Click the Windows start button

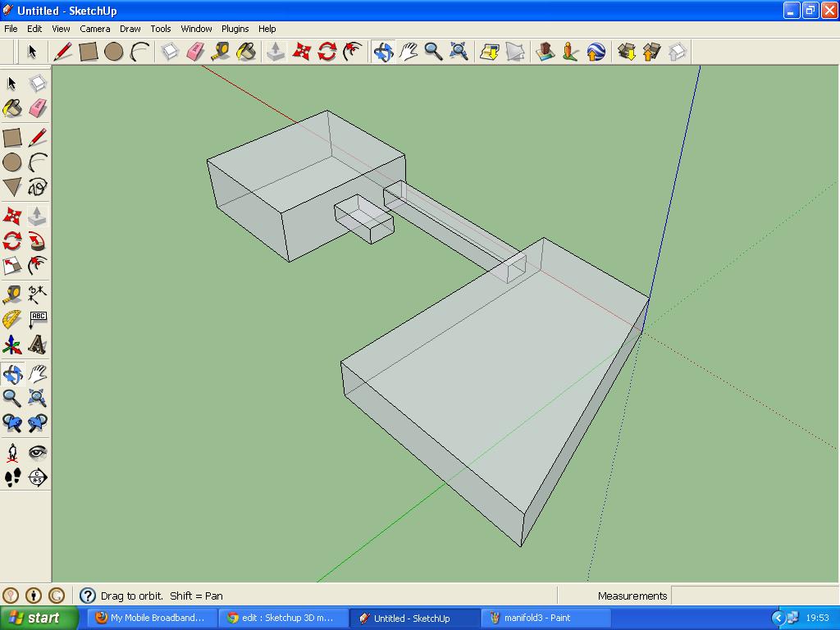pyautogui.click(x=39, y=619)
